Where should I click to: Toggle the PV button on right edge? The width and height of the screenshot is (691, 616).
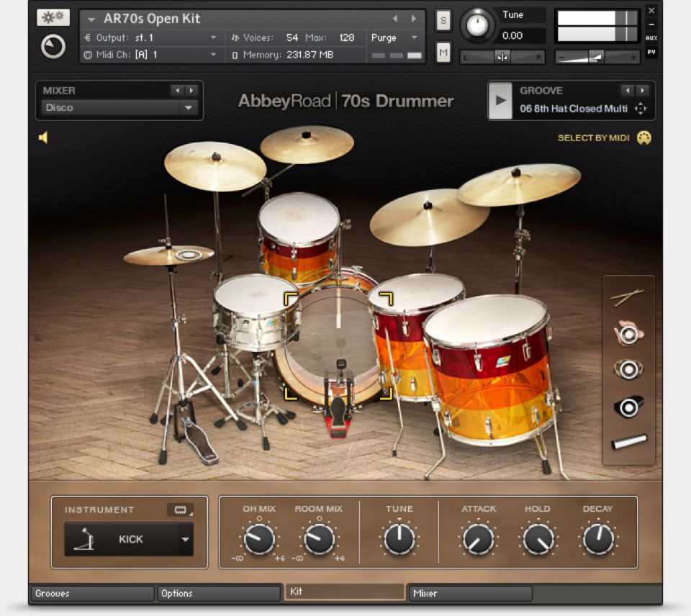pyautogui.click(x=651, y=52)
